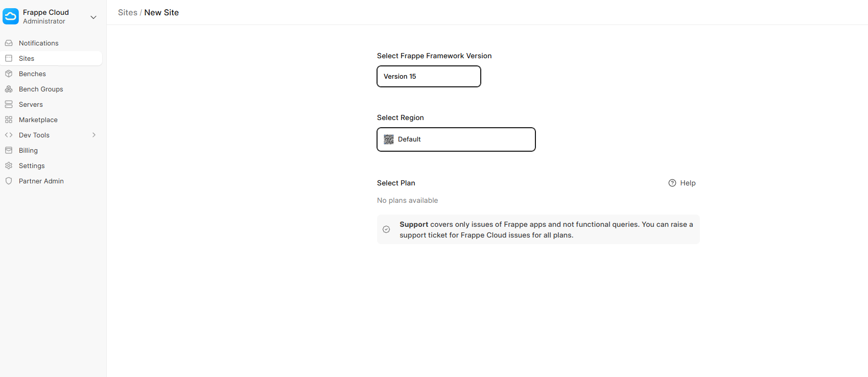
Task: Click the 'Select Frappe Framework Version' heading
Action: pyautogui.click(x=434, y=56)
